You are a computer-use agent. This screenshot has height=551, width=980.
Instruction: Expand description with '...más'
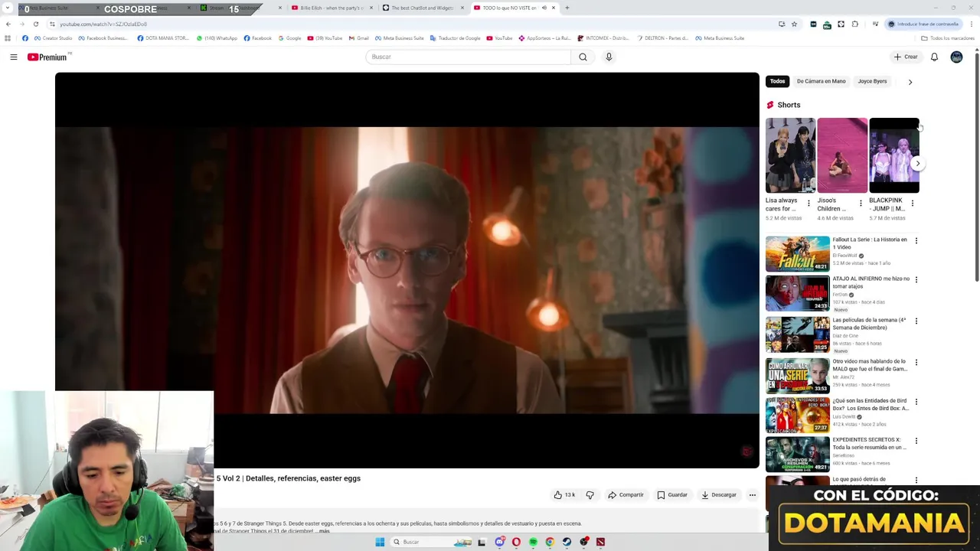coord(324,530)
